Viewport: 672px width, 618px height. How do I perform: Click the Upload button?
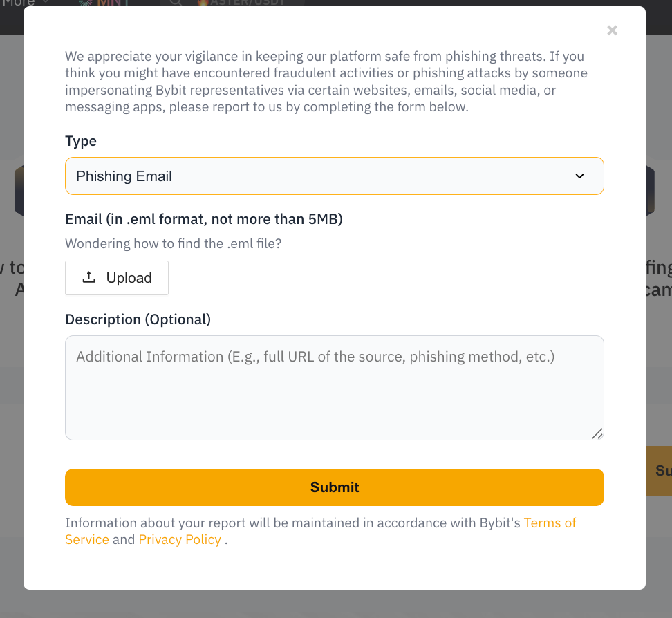coord(117,278)
